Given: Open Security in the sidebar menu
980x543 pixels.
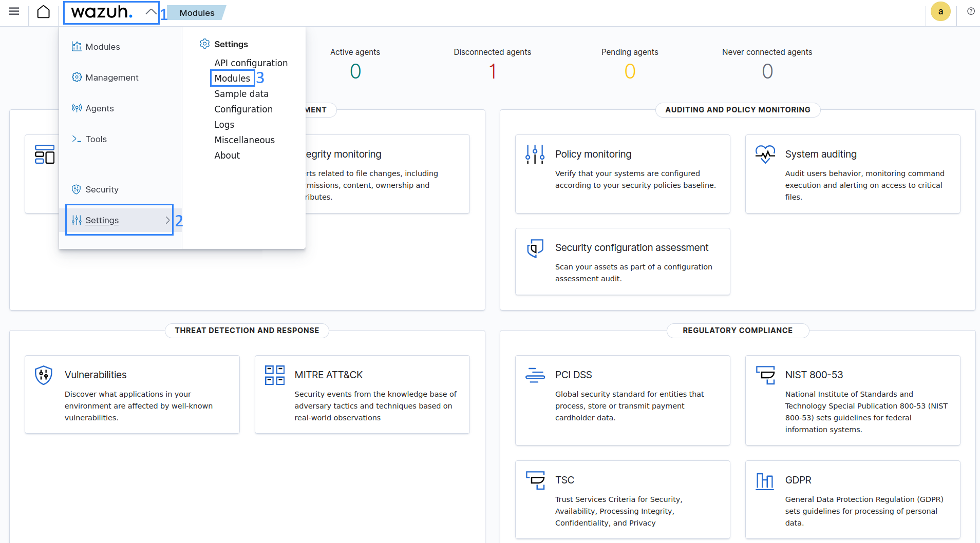Looking at the screenshot, I should [x=102, y=189].
